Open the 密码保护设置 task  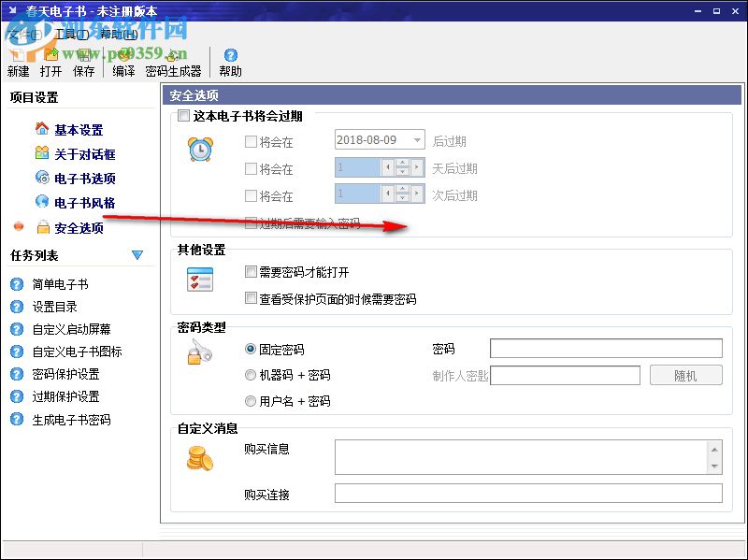coord(65,374)
